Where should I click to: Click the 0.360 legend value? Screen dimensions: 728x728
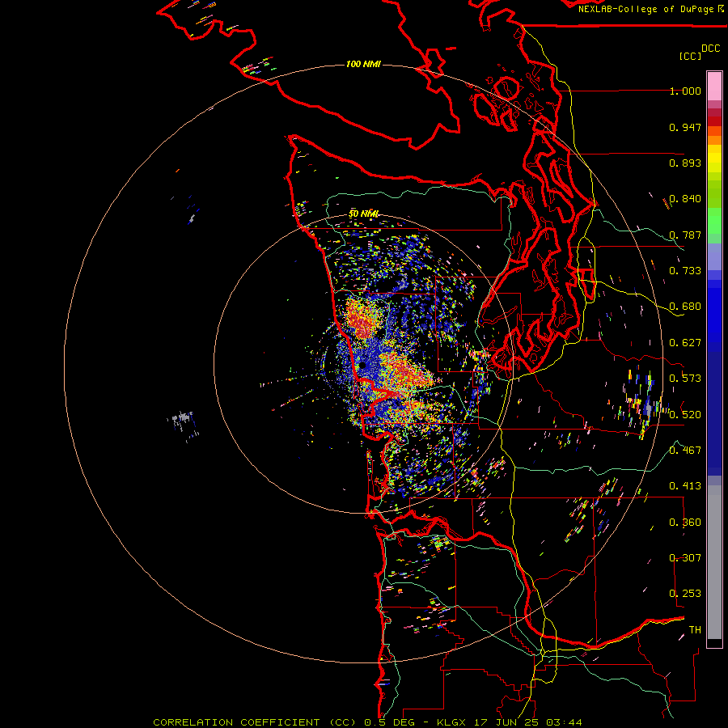685,523
